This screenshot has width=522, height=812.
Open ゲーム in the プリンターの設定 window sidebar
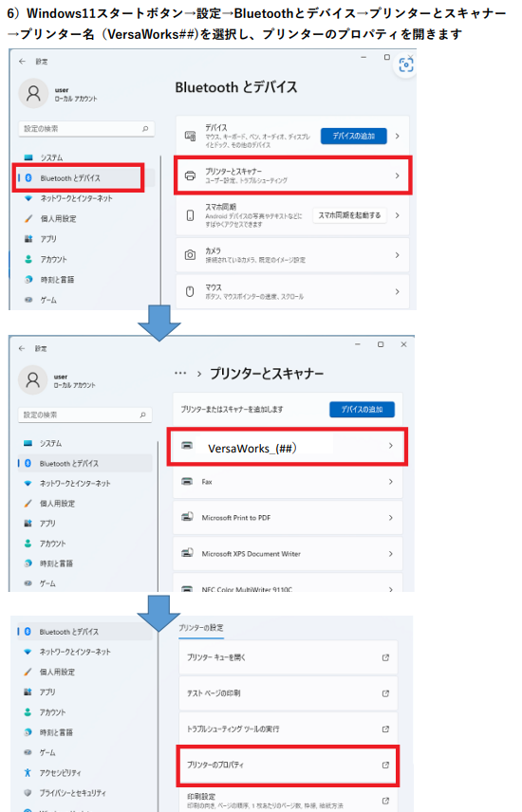(41, 752)
